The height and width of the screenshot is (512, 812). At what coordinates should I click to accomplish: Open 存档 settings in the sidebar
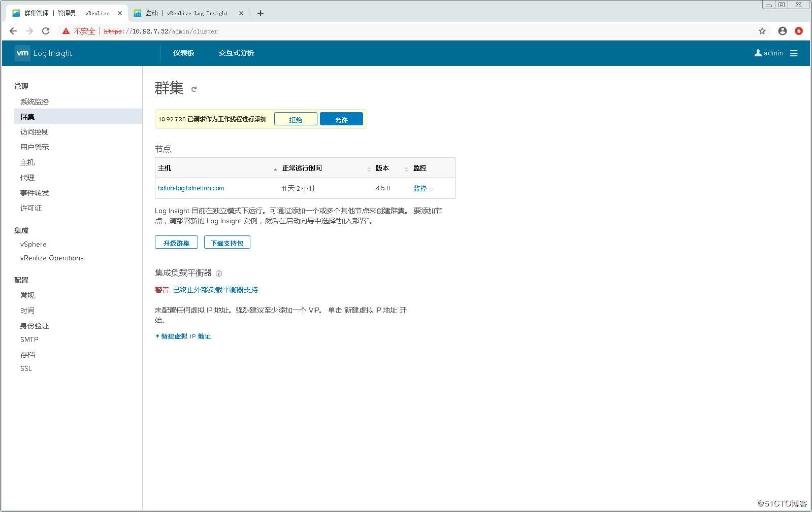tap(27, 355)
